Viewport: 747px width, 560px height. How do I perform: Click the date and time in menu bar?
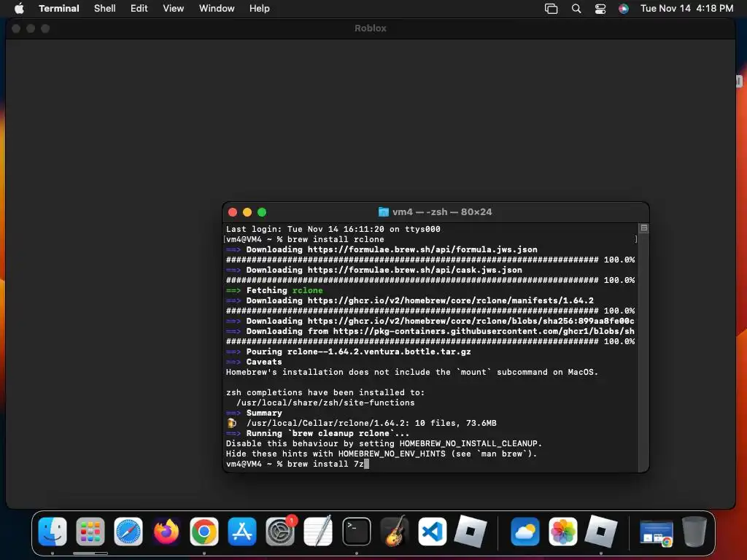tap(686, 9)
